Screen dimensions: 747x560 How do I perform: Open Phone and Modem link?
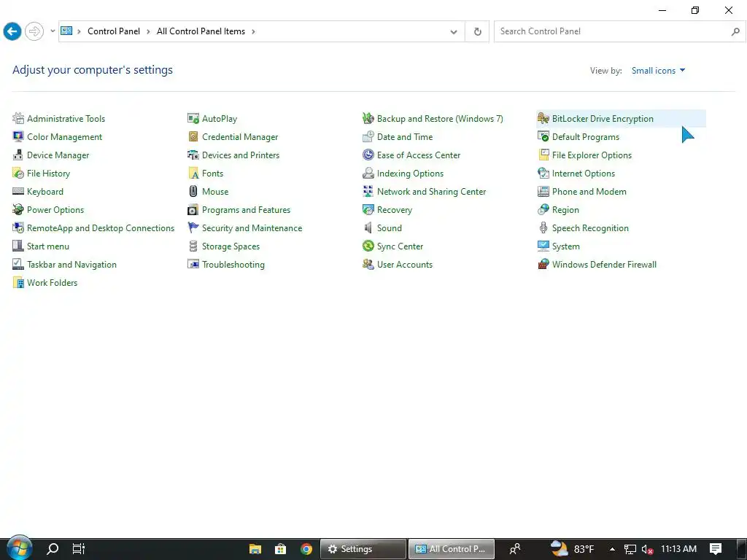coord(589,192)
